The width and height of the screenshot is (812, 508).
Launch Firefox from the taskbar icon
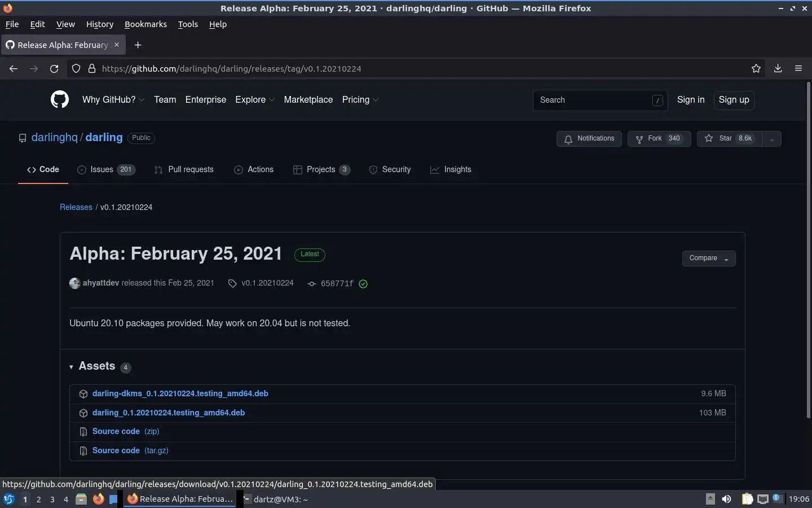click(x=99, y=499)
